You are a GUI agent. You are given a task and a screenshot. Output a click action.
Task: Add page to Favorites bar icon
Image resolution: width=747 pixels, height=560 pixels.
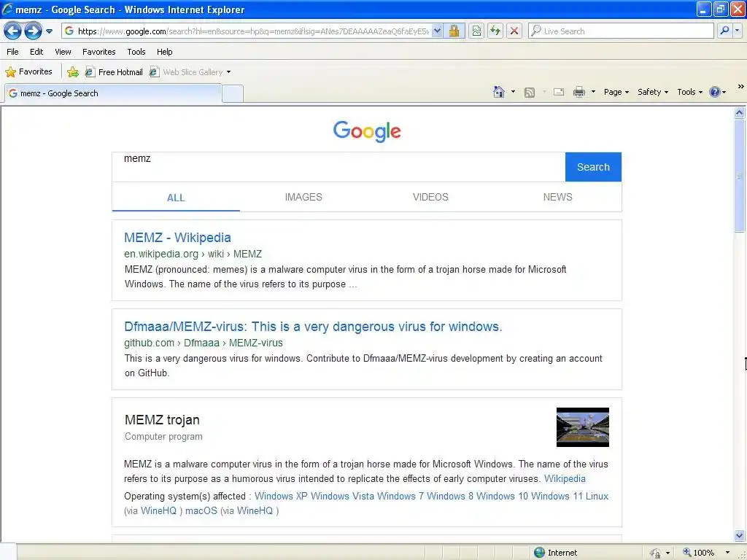[73, 72]
